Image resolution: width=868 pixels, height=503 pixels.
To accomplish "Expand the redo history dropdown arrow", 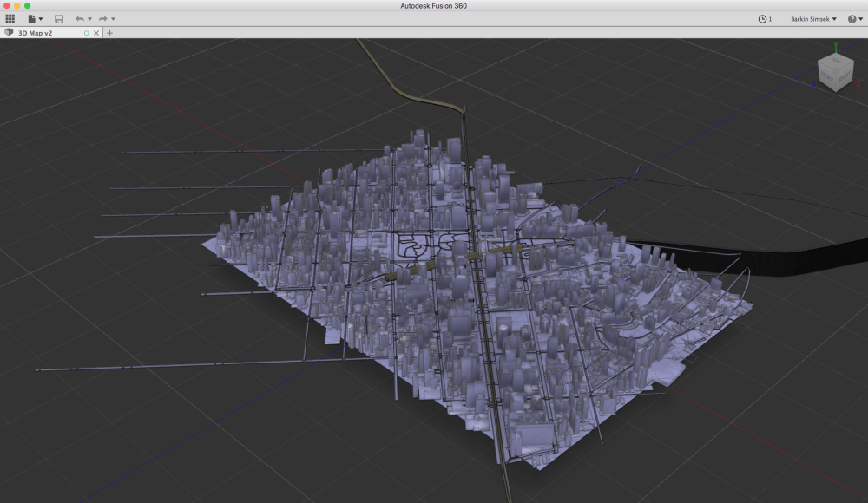I will [x=113, y=19].
